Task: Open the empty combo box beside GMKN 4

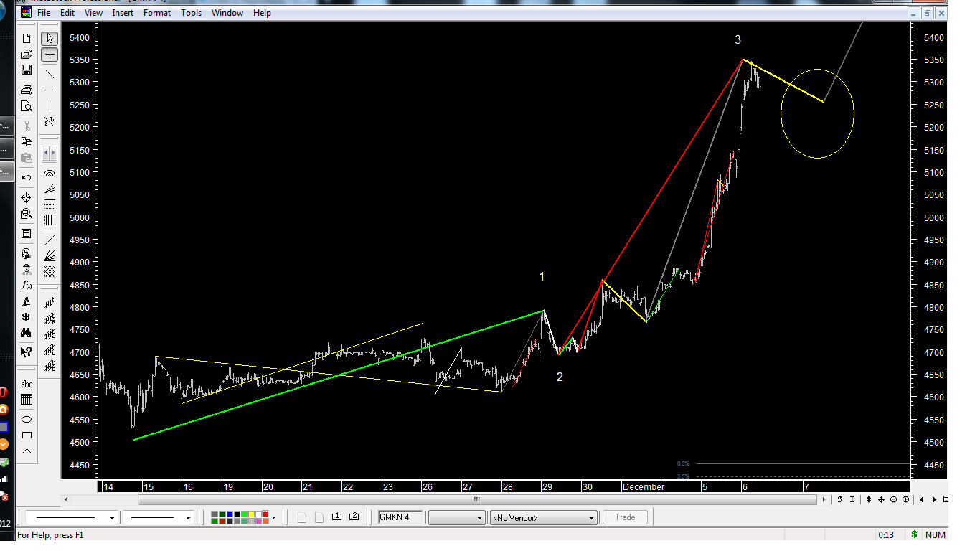Action: (x=457, y=517)
